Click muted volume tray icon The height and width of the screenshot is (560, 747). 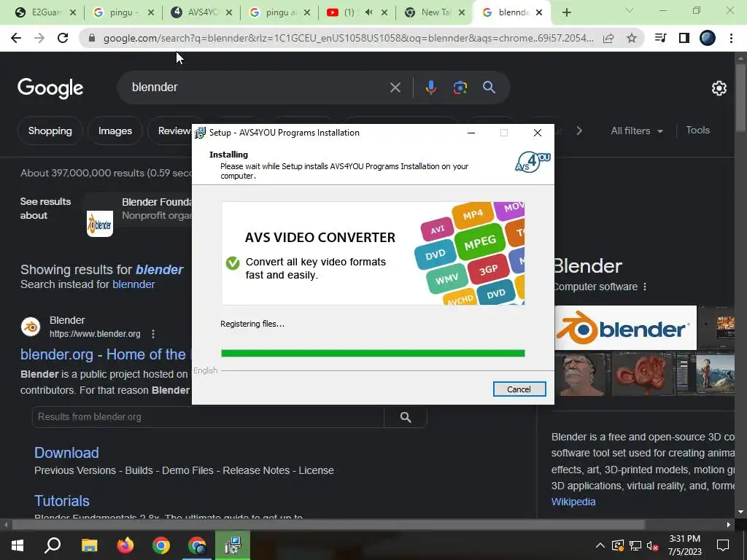(x=653, y=545)
